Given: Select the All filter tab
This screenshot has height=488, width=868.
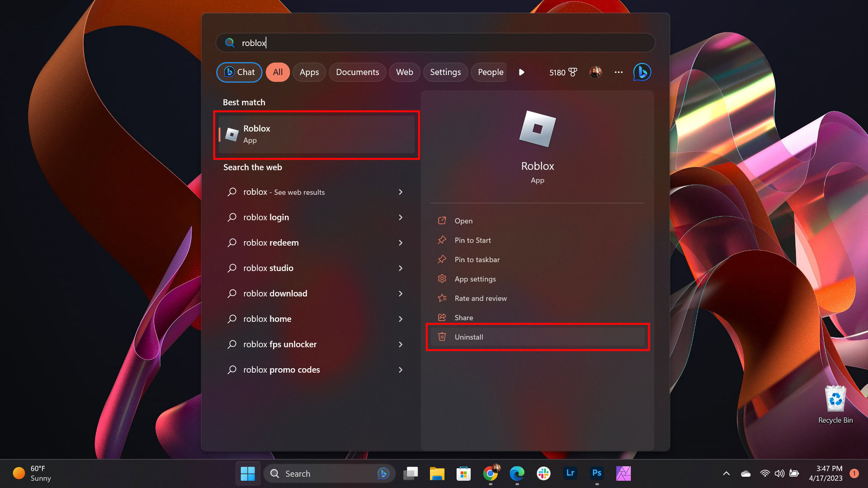Looking at the screenshot, I should (277, 71).
